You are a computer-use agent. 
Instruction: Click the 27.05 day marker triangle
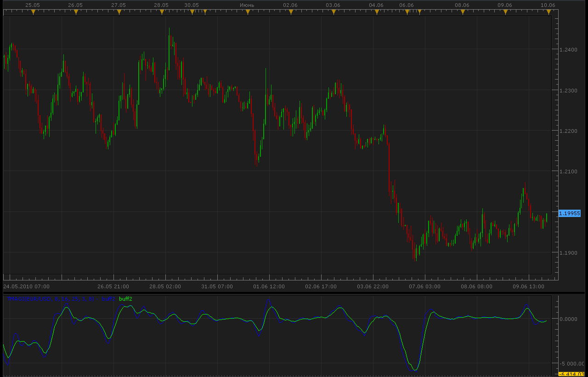119,12
